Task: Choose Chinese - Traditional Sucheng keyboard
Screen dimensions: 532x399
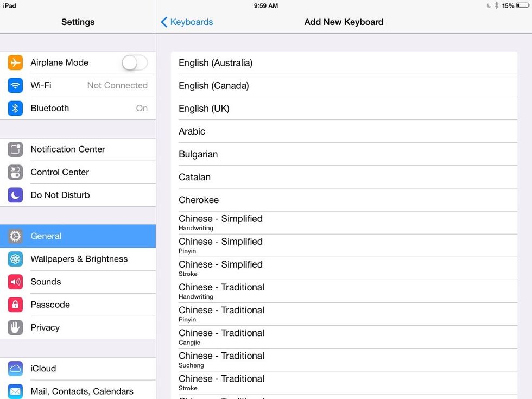Action: pos(344,359)
